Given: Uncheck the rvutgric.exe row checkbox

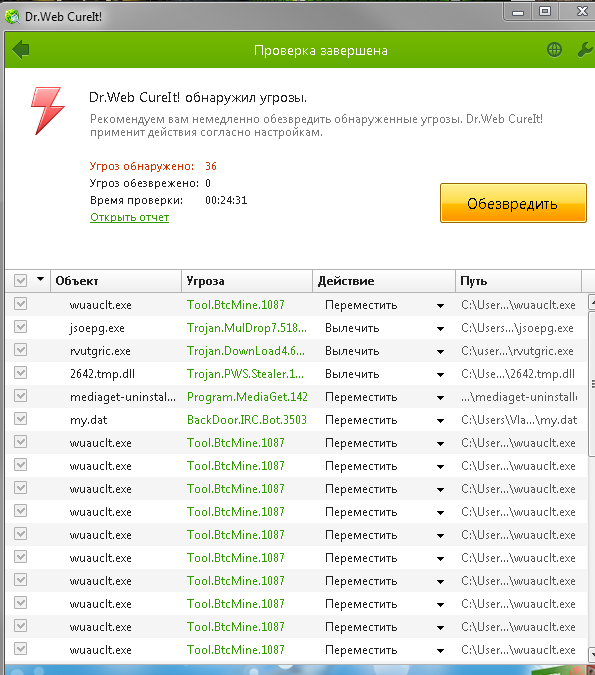Looking at the screenshot, I should 20,350.
